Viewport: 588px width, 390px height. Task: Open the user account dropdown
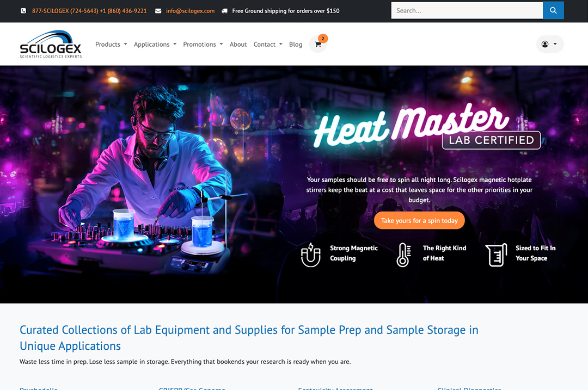tap(549, 44)
